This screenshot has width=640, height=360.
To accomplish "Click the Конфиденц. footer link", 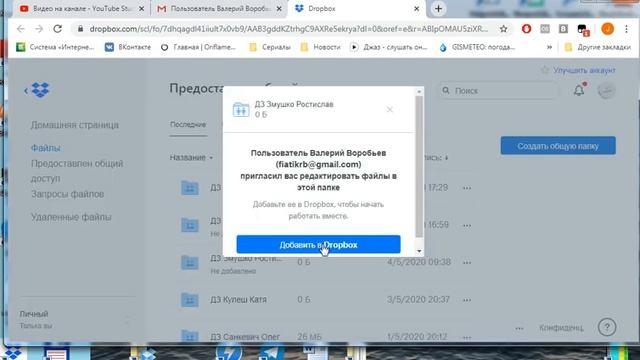I will [x=561, y=327].
